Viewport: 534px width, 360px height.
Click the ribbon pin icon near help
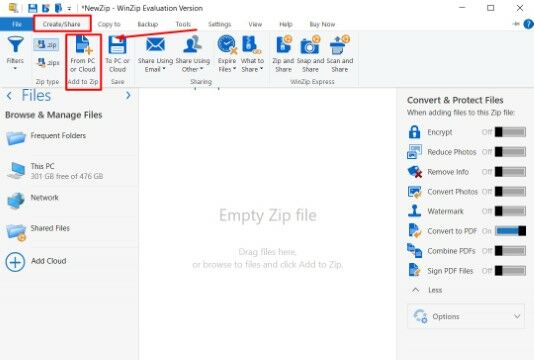(516, 24)
